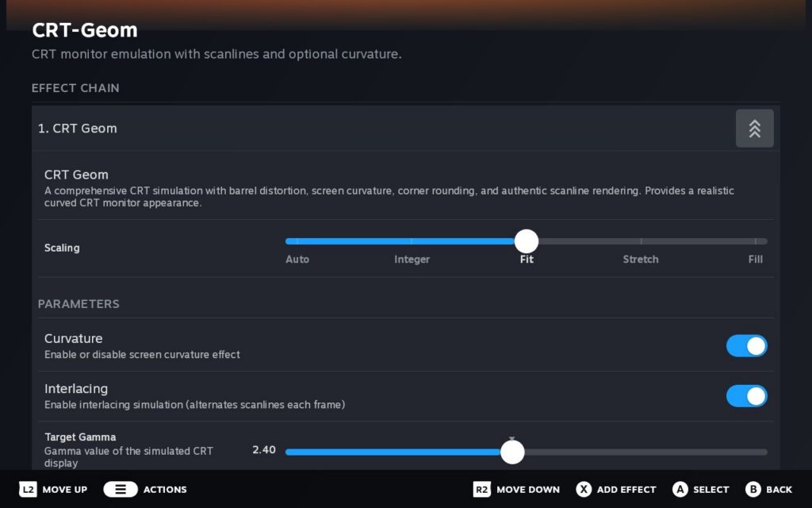Select the Parameters section header
Screen dimensions: 812x508
tap(79, 304)
